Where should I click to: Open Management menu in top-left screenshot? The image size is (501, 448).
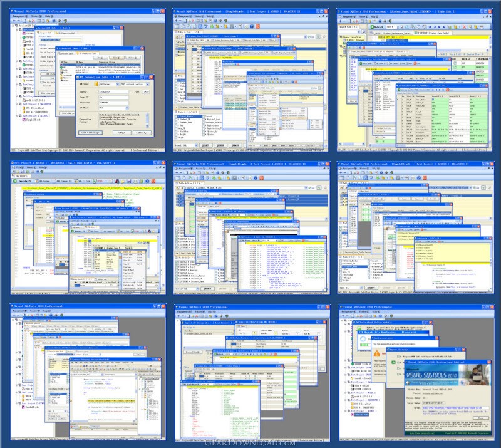coord(20,16)
